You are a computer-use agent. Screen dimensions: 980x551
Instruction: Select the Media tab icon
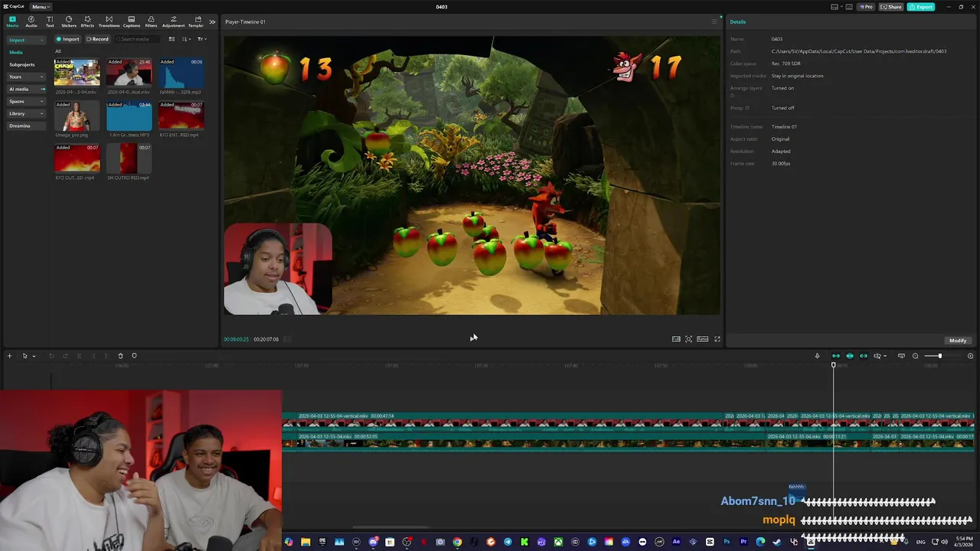12,21
